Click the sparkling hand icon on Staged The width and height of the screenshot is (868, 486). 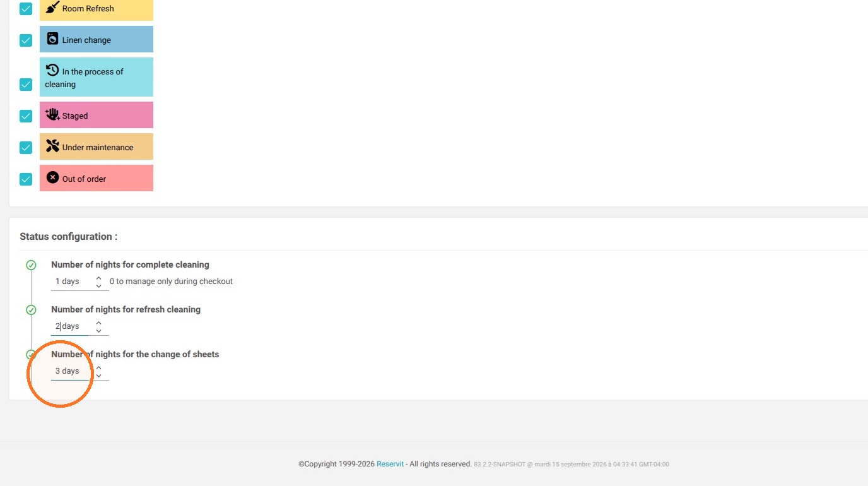coord(52,114)
